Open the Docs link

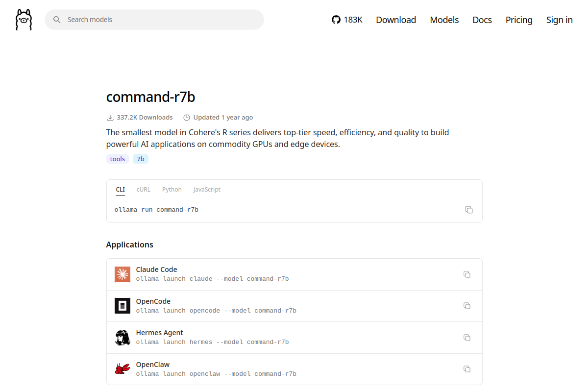[482, 20]
